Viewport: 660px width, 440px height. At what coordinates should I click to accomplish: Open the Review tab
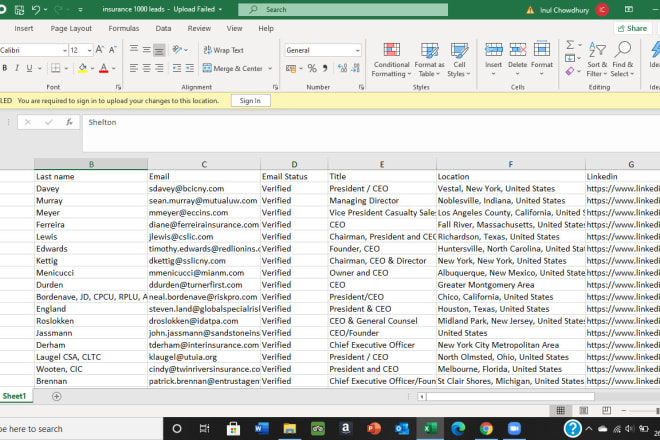click(x=199, y=28)
